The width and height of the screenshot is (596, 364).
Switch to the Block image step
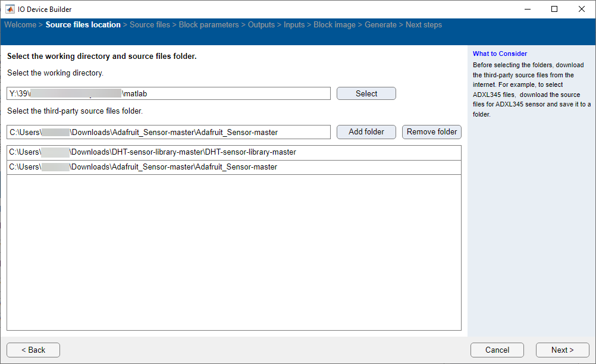334,24
